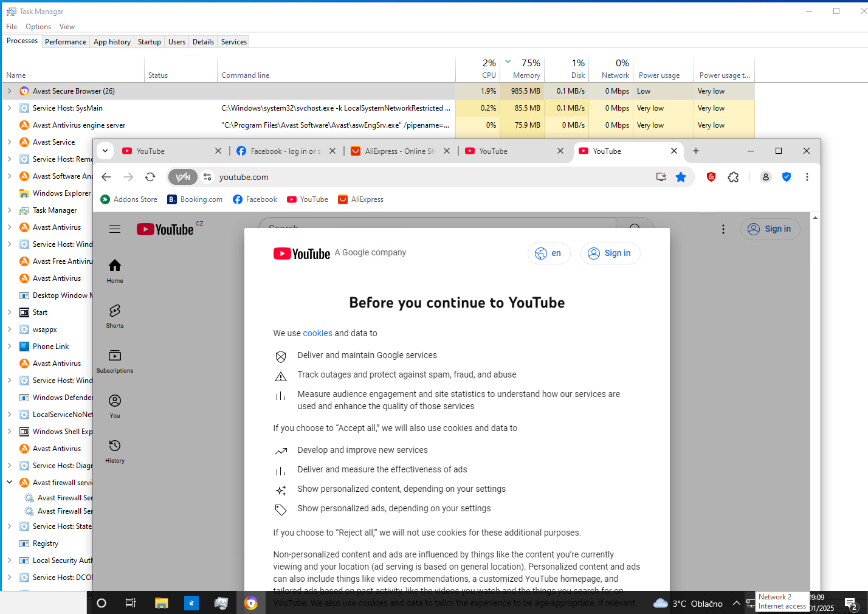
Task: Open Task Manager Options menu
Action: click(38, 27)
